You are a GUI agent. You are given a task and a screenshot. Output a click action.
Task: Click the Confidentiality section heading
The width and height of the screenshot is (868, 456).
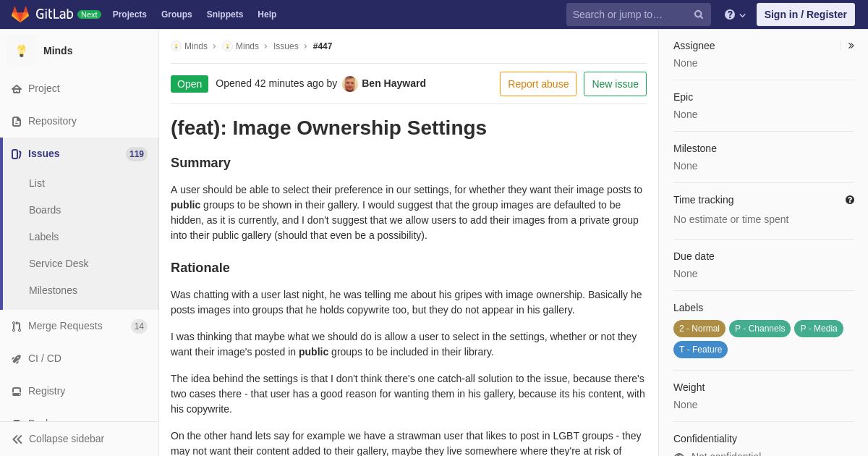[x=705, y=439]
